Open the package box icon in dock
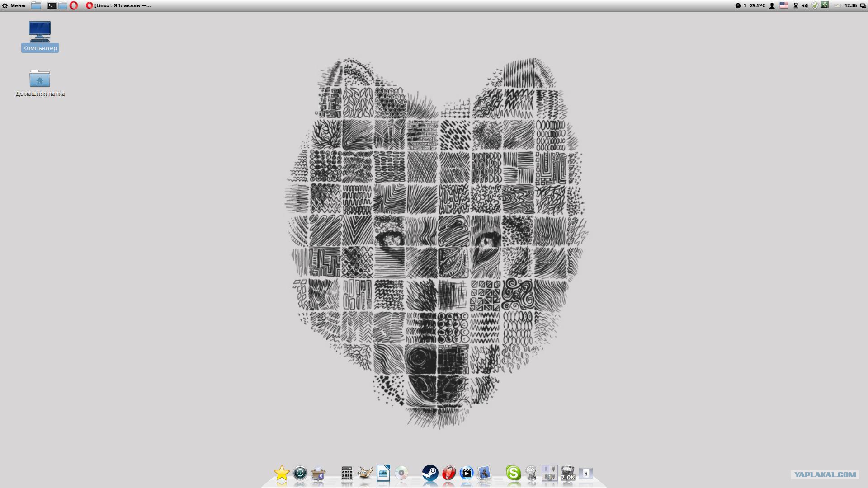The height and width of the screenshot is (488, 868). tap(318, 474)
